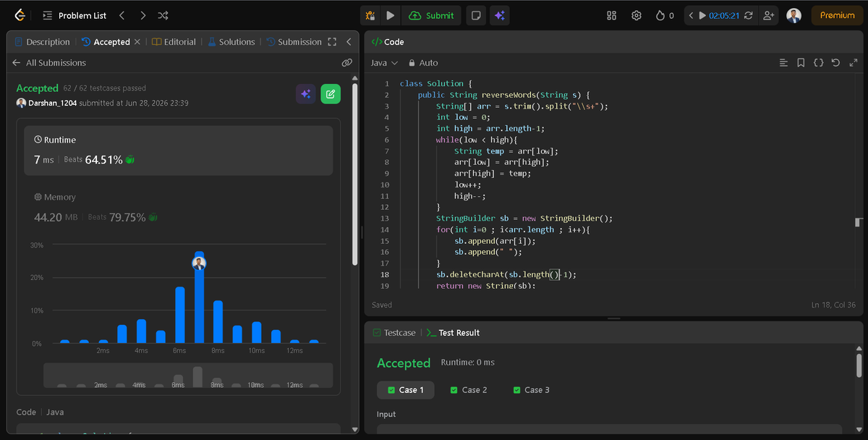Click the mini runtime range selector chart
Viewport: 868px width, 440px height.
coord(188,376)
